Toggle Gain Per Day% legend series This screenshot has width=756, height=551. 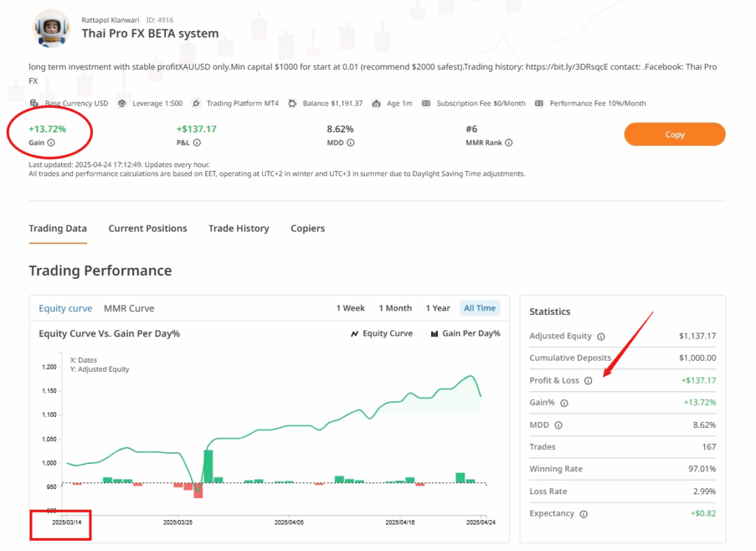pos(465,333)
